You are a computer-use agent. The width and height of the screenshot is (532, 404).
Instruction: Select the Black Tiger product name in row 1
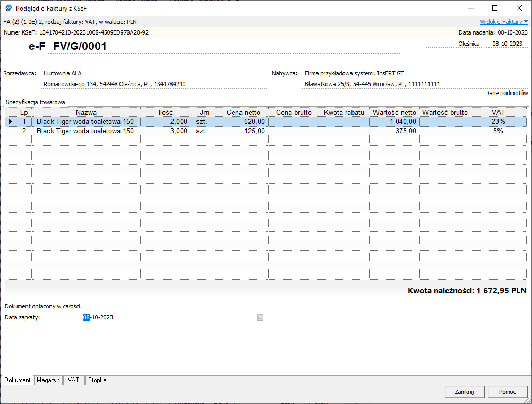(x=85, y=121)
